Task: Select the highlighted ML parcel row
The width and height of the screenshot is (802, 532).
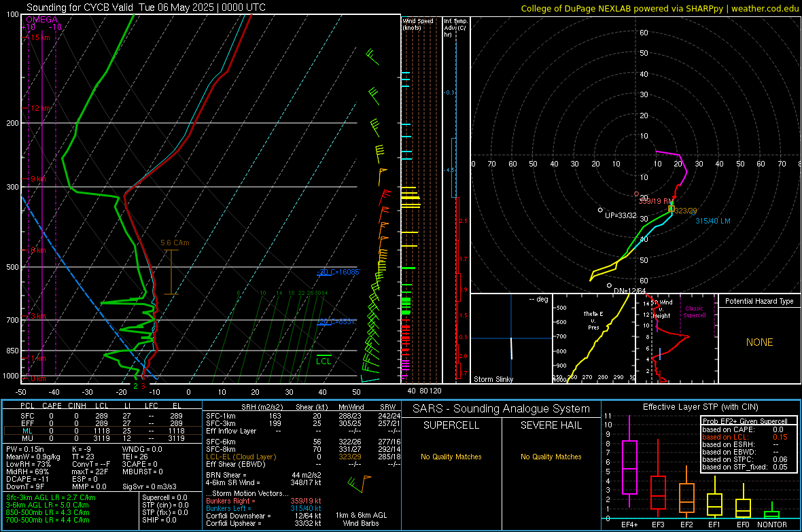Action: coord(103,431)
